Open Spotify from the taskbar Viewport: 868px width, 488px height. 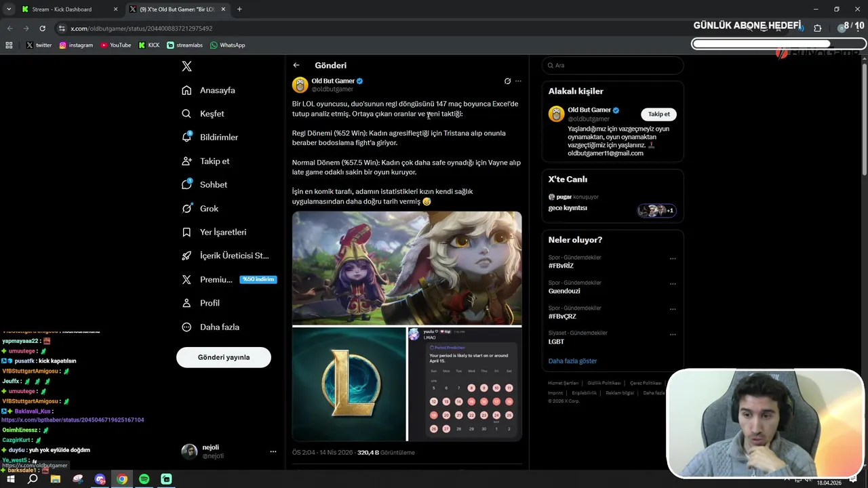[144, 479]
